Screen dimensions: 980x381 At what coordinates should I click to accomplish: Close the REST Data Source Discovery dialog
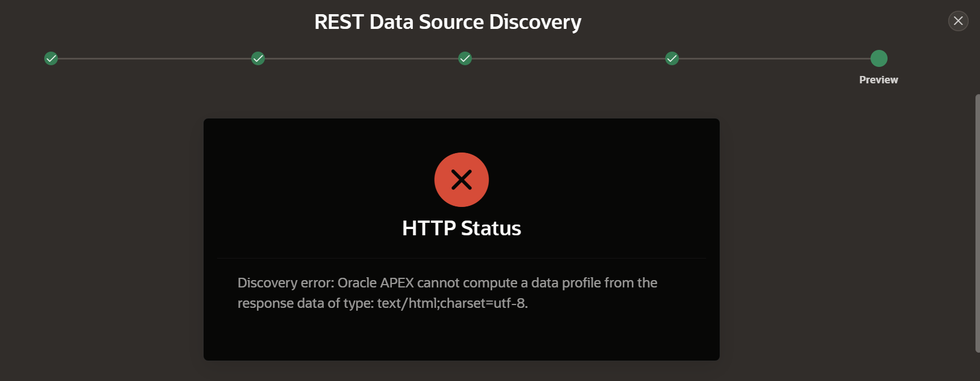tap(958, 21)
